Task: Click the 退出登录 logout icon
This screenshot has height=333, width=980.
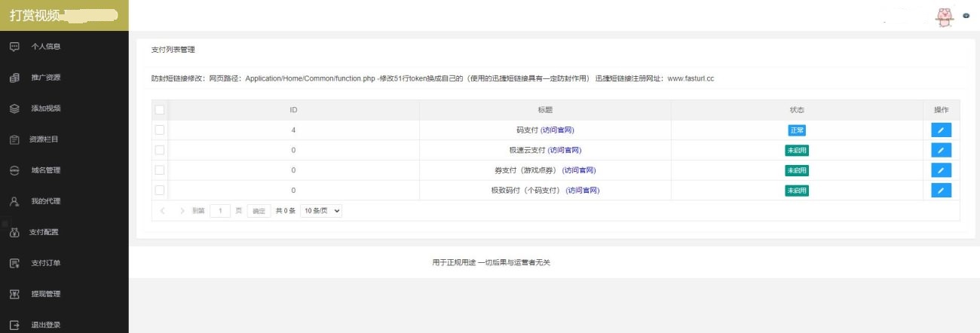Action: (x=14, y=325)
